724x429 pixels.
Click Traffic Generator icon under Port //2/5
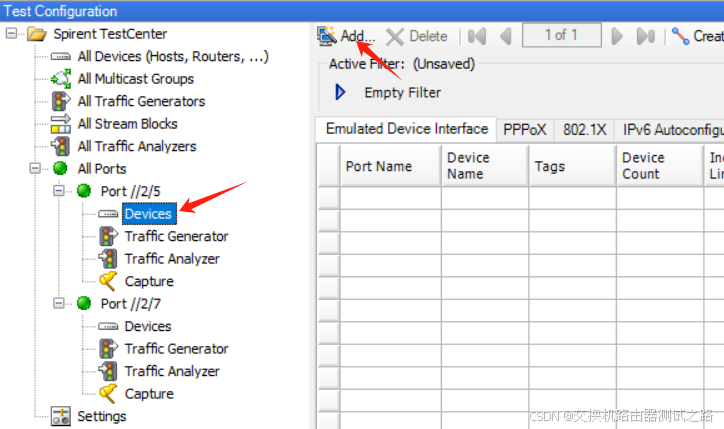(108, 236)
